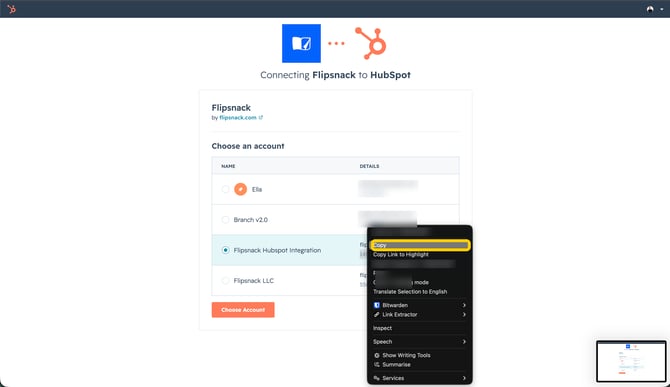670x387 pixels.
Task: Expand the Link Extractor submenu arrow
Action: pos(464,314)
